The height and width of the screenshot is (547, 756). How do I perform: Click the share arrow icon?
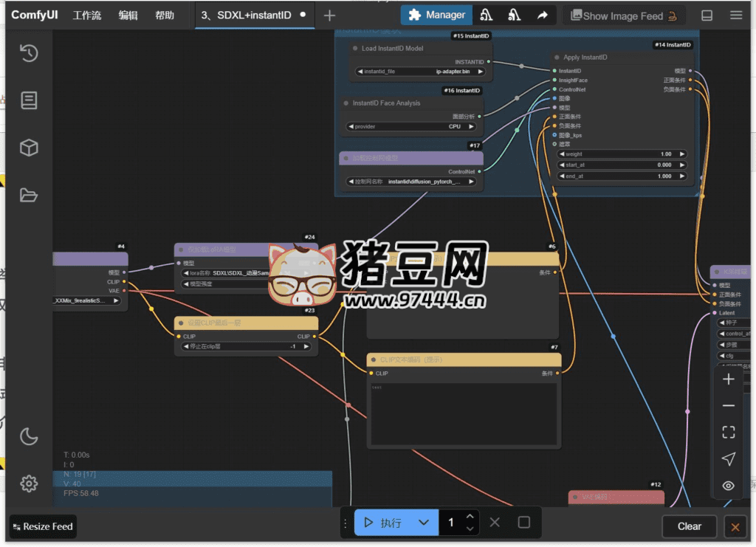pos(543,15)
